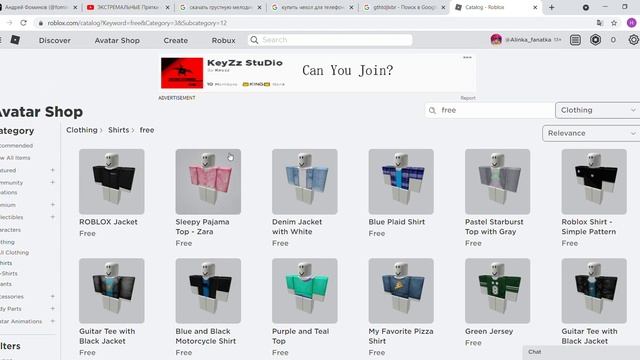
Task: Open the Roblox settings gear icon
Action: (633, 40)
